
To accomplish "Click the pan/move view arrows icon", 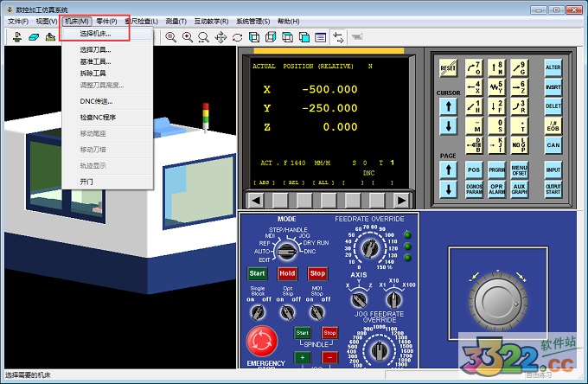I will point(220,37).
